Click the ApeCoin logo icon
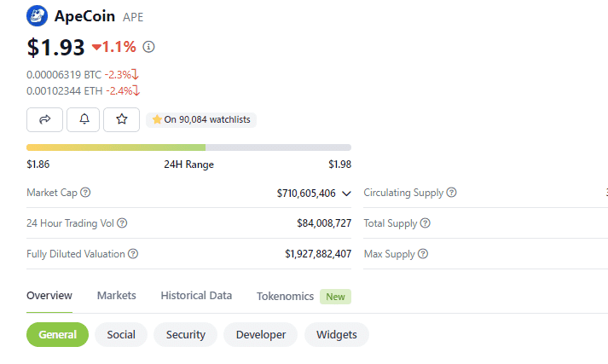 (x=38, y=16)
